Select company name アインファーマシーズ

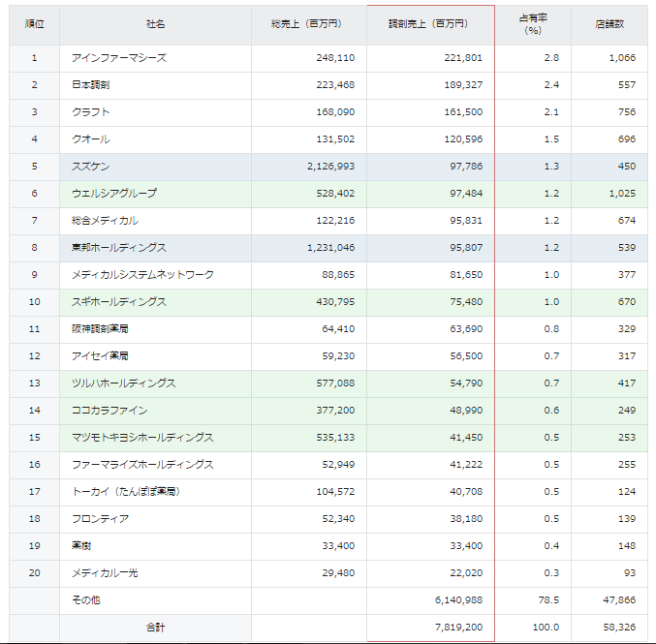coord(119,58)
